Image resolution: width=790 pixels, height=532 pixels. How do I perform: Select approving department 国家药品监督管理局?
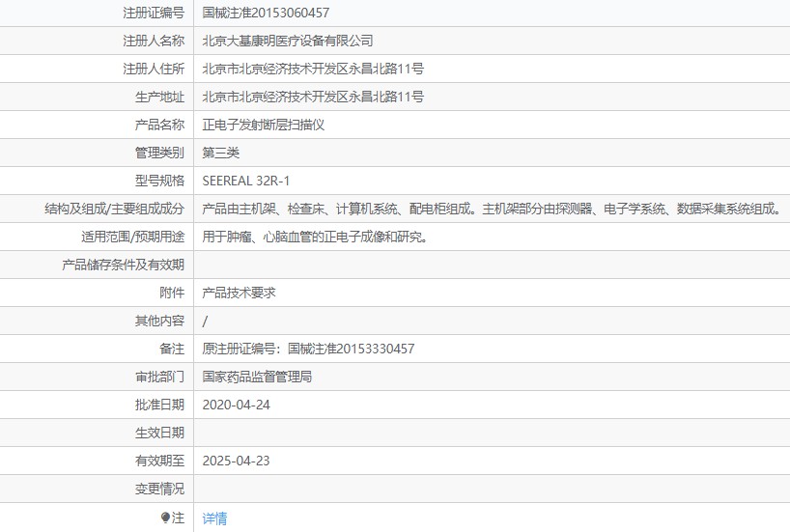(x=257, y=377)
